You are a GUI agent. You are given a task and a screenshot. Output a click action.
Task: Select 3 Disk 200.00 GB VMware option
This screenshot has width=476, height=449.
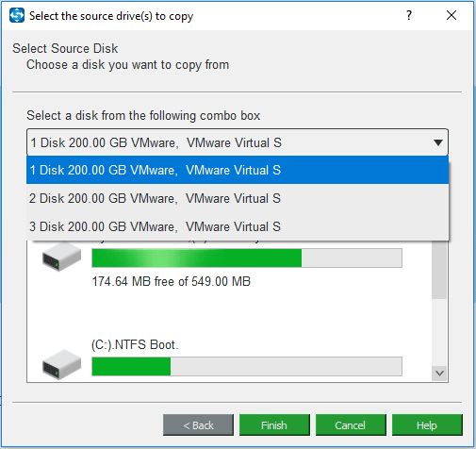tap(238, 226)
